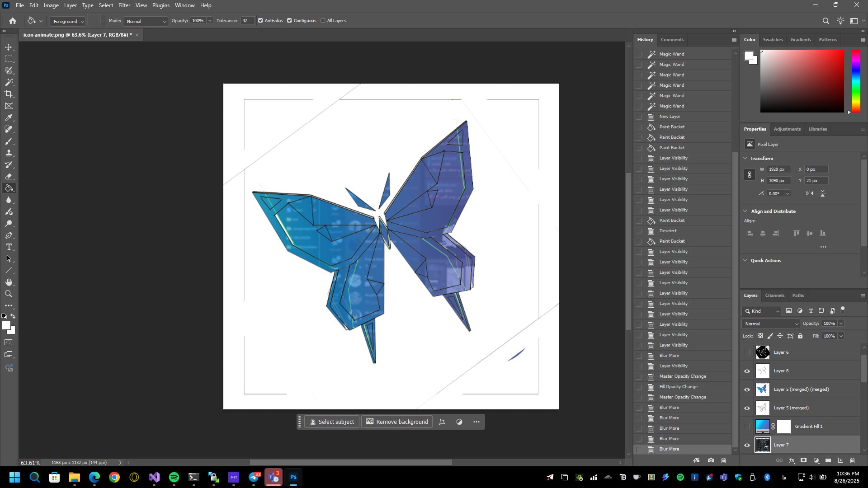Switch to the Channels tab

(774, 296)
